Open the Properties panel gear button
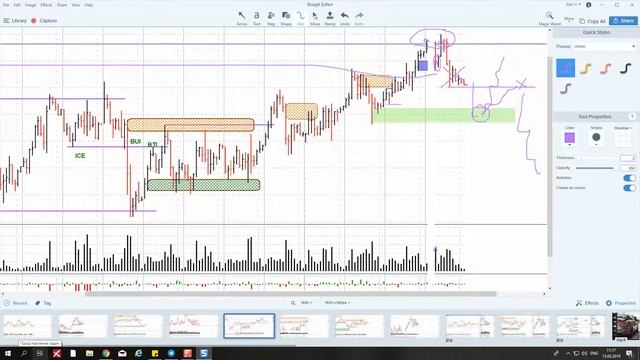 621,303
